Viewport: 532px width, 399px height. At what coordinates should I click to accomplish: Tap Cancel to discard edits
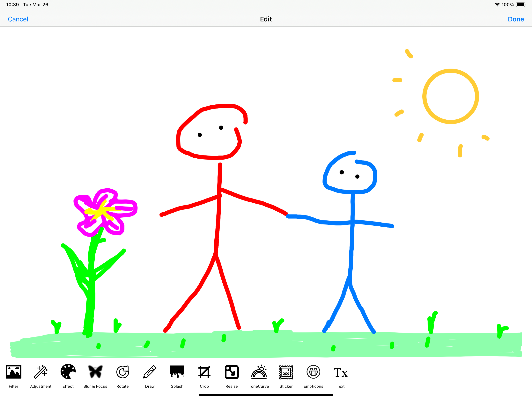(18, 19)
